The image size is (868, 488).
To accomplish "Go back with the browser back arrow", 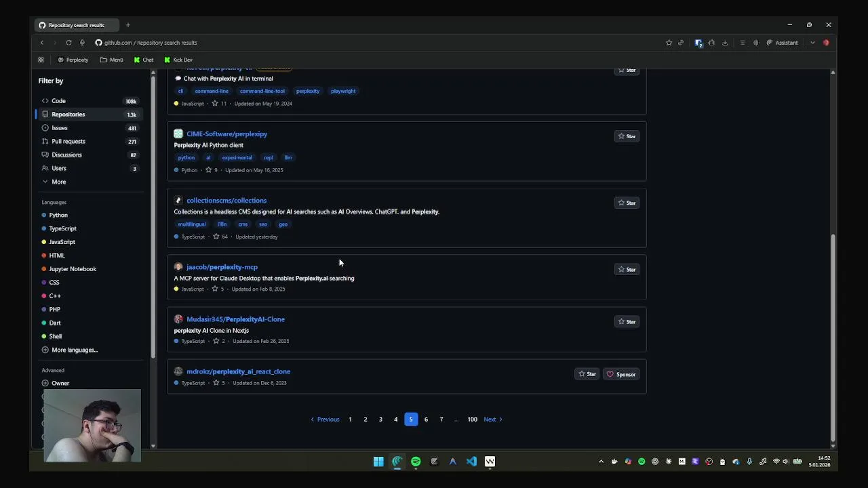I will point(41,43).
